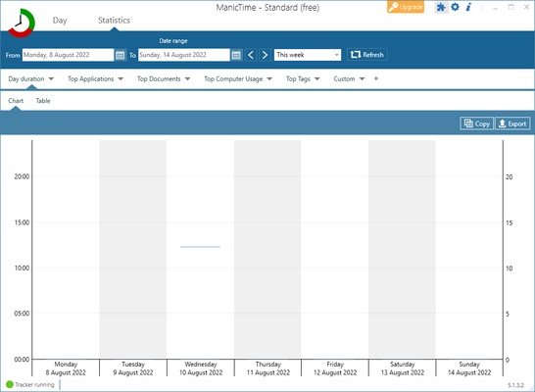Expand the Top Tags dropdown arrow
The width and height of the screenshot is (535, 392).
pyautogui.click(x=316, y=78)
